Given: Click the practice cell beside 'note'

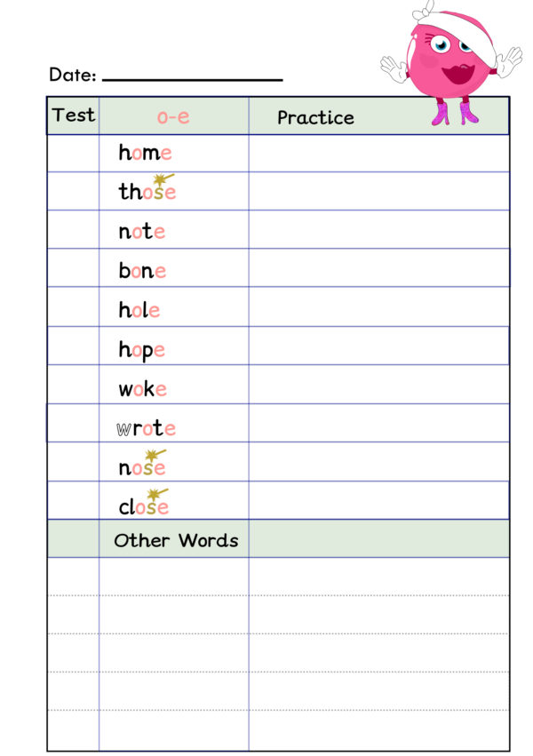Looking at the screenshot, I should coord(378,229).
